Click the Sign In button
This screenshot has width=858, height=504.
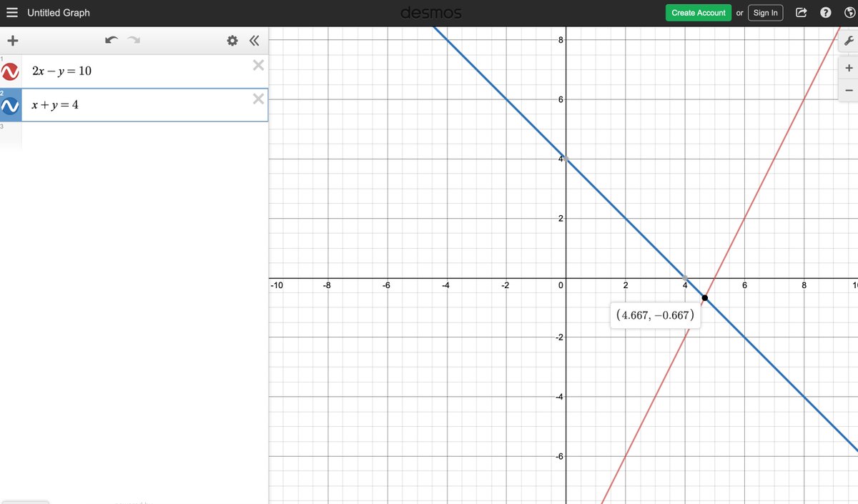tap(765, 12)
